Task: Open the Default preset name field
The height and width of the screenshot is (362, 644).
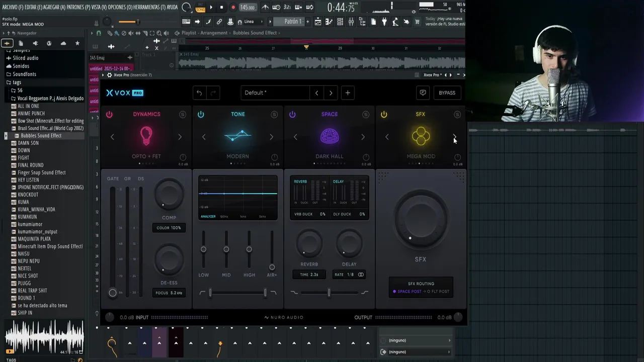Action: (275, 93)
